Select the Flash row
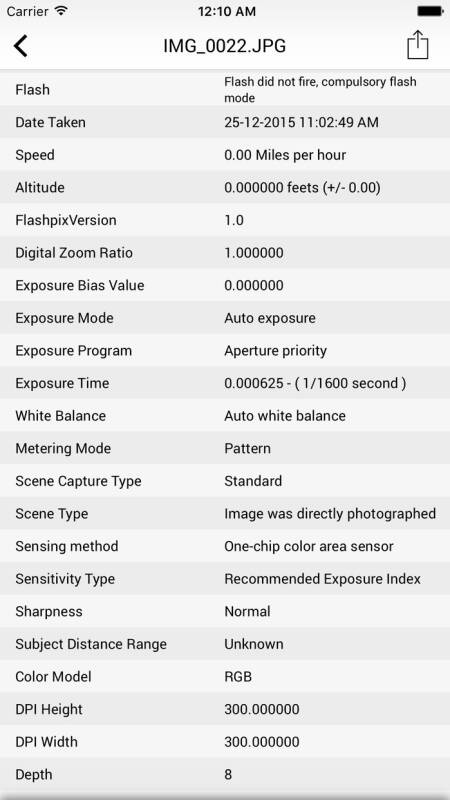The width and height of the screenshot is (450, 800). pos(225,89)
